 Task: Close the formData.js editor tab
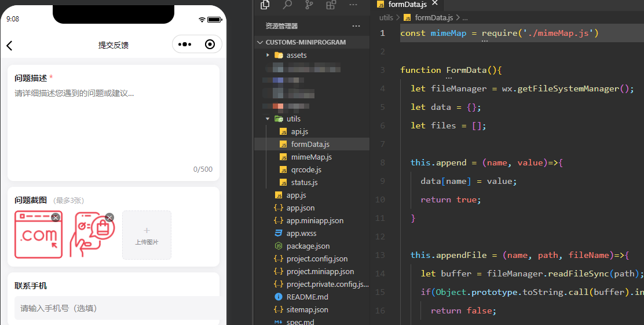click(435, 3)
